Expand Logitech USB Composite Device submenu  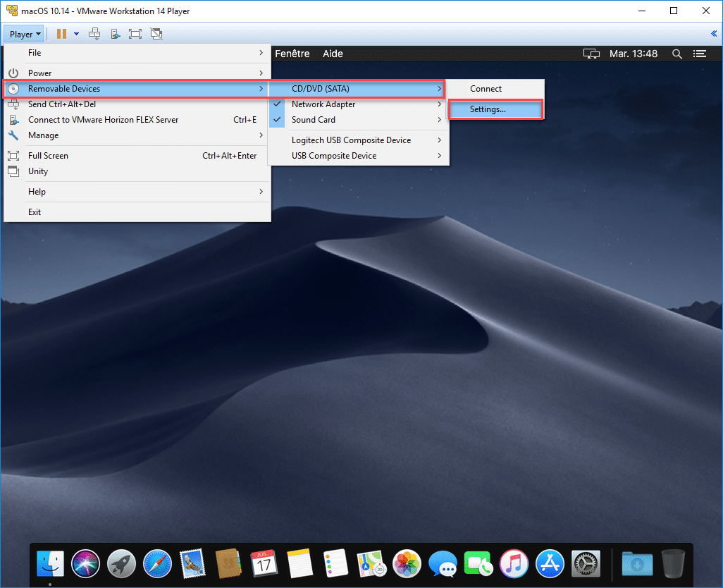click(358, 140)
